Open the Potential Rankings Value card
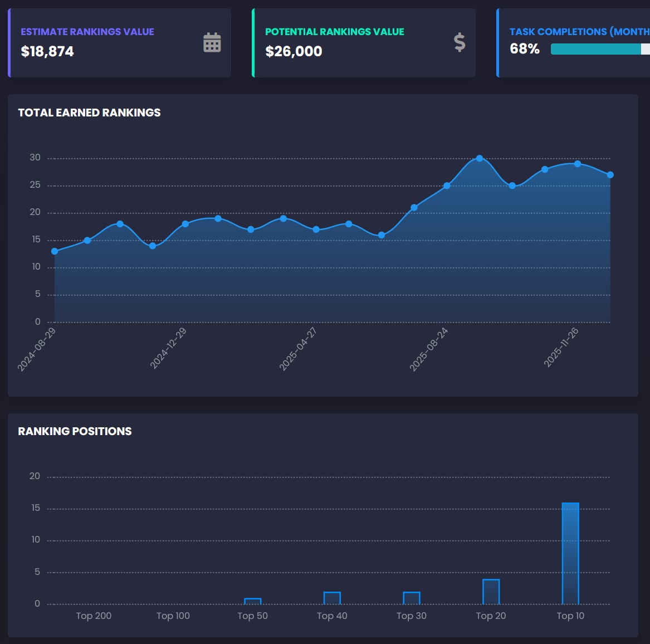Image resolution: width=650 pixels, height=644 pixels. (364, 43)
